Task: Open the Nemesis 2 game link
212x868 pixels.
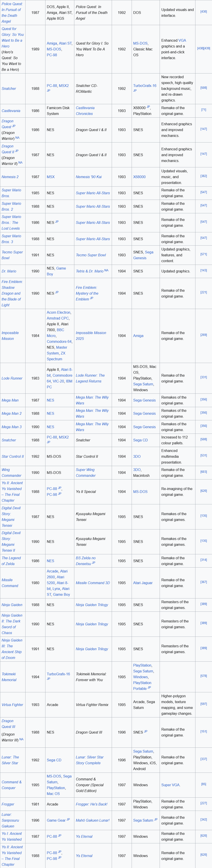Action: pos(10,177)
